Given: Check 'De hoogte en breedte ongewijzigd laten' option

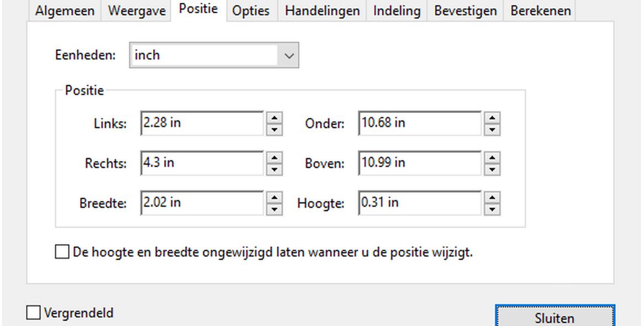Looking at the screenshot, I should click(x=62, y=253).
